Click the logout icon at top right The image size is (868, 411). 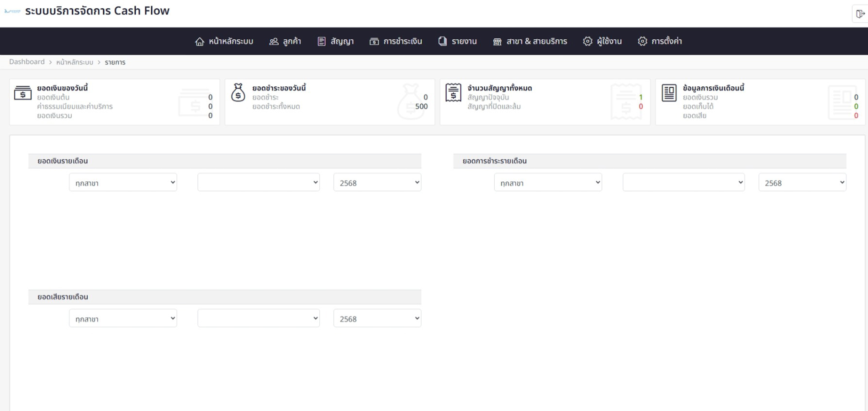pos(860,14)
